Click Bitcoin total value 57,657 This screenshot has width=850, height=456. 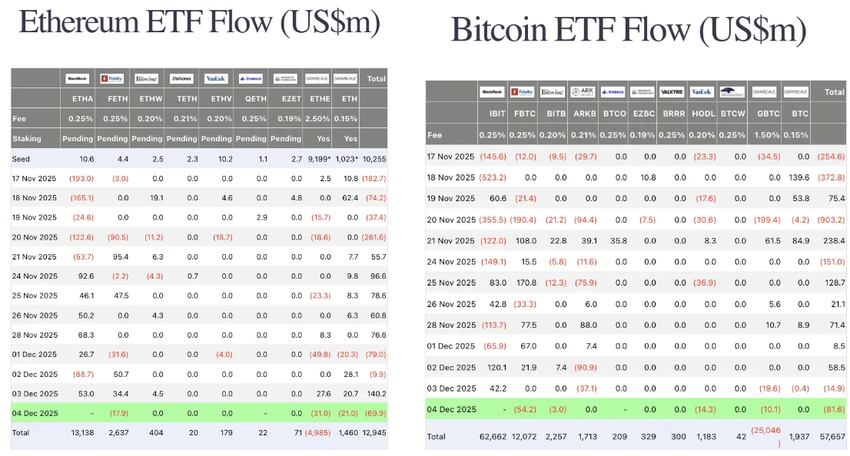tap(832, 437)
